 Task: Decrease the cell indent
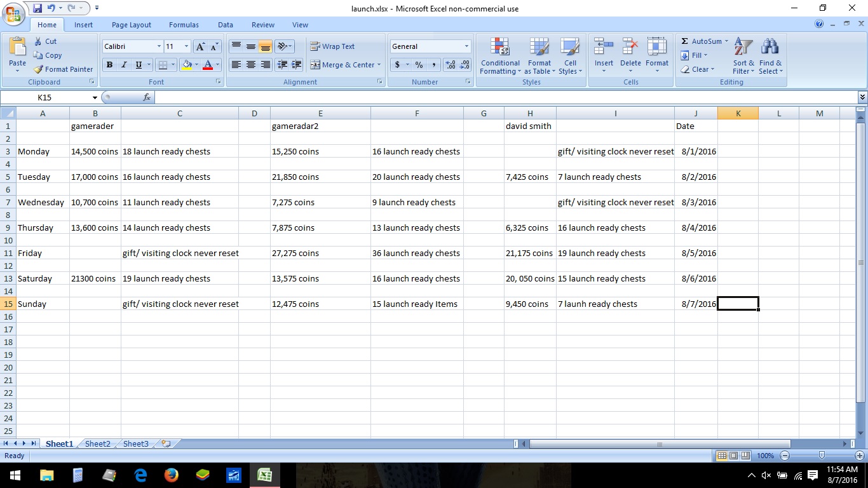tap(282, 65)
